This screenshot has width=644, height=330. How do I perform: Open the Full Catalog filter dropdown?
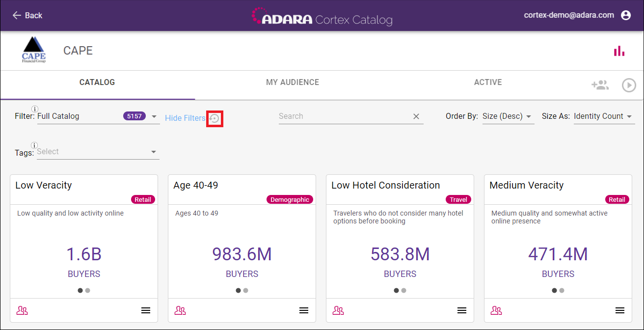(154, 116)
